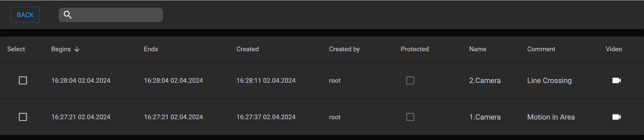Click the Motion in Area comment text
The height and width of the screenshot is (140, 644).
551,117
